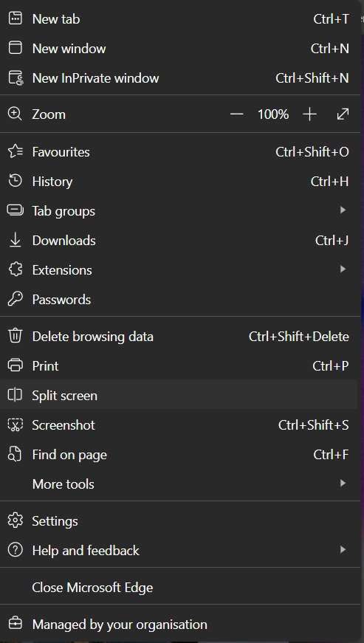Click the Help and feedback label text

tap(86, 550)
